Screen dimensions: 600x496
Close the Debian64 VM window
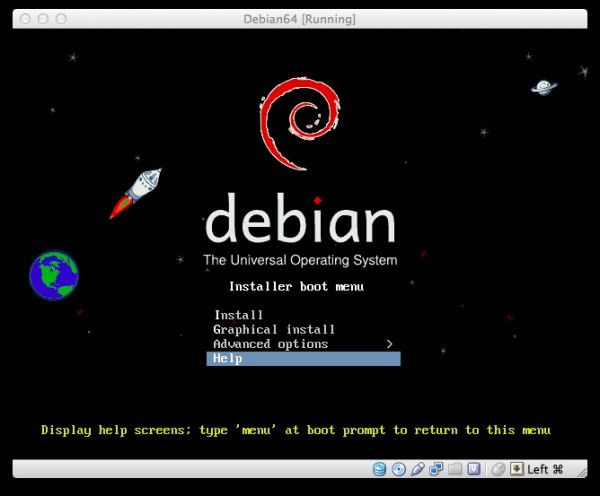point(25,19)
